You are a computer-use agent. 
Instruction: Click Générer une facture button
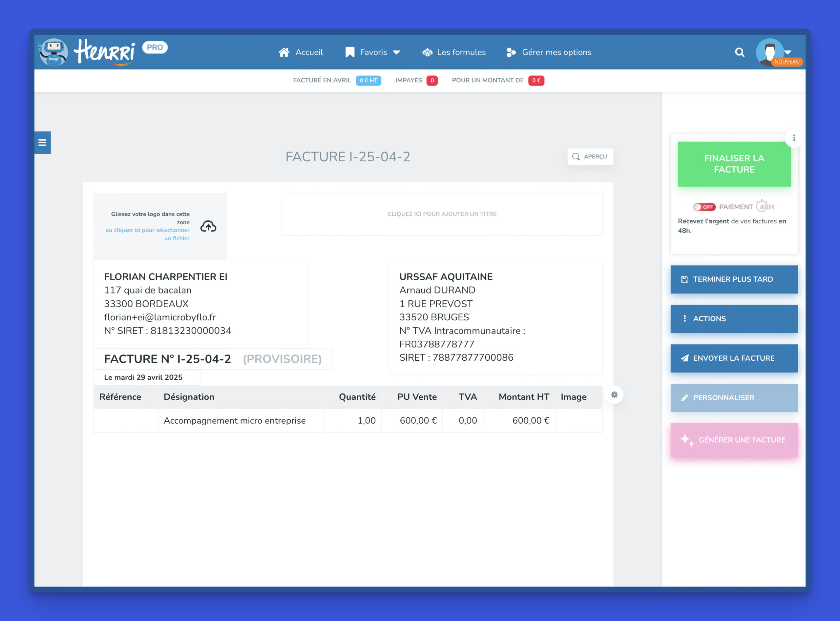[734, 440]
